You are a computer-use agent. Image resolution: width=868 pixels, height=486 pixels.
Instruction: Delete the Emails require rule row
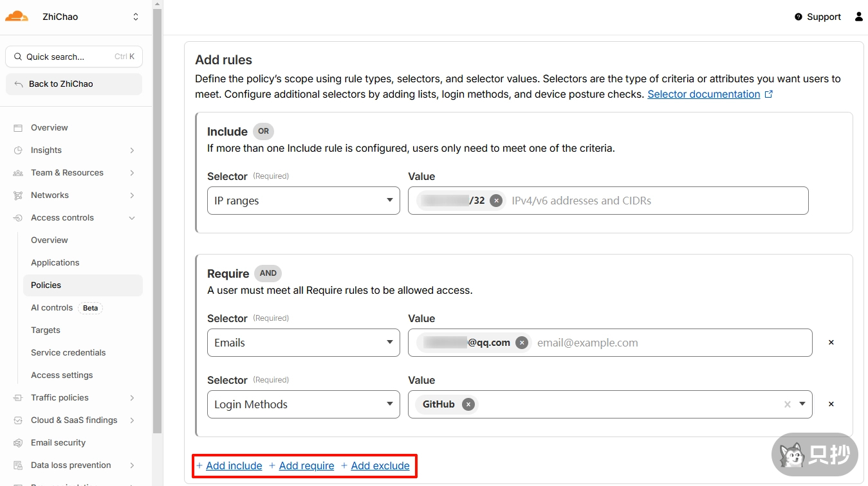[x=831, y=343]
